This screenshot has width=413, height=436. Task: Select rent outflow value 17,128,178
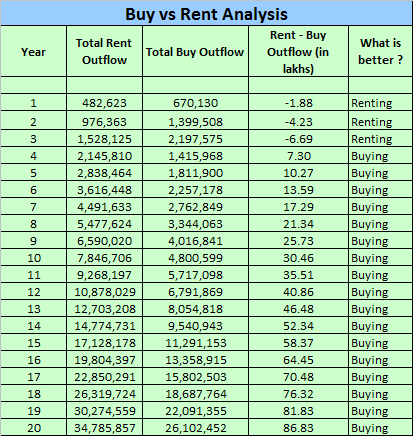104,343
